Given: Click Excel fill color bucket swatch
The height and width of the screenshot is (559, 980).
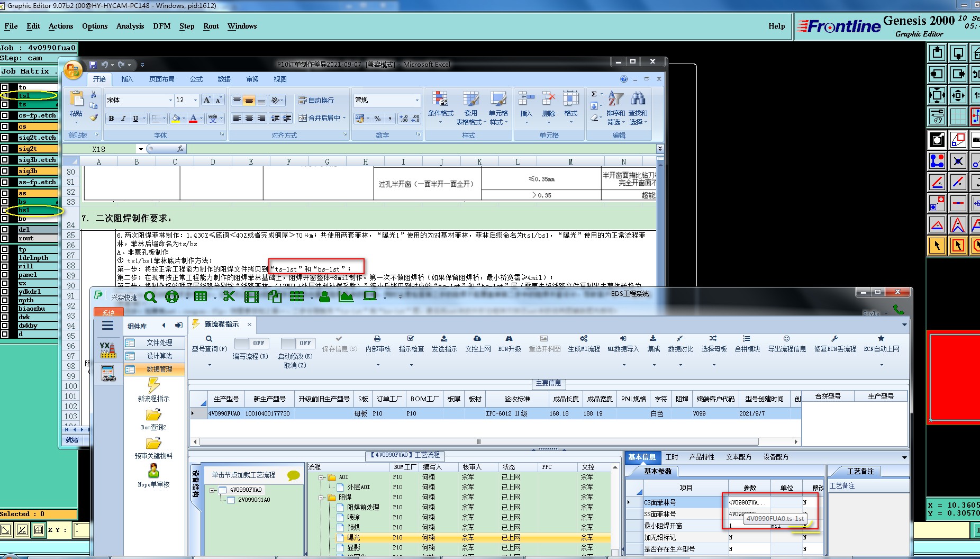Looking at the screenshot, I should pos(176,119).
